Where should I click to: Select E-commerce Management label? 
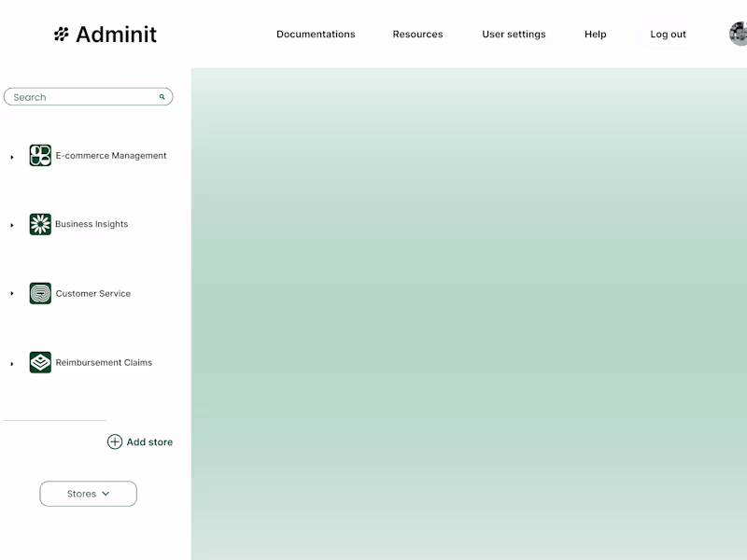coord(111,156)
